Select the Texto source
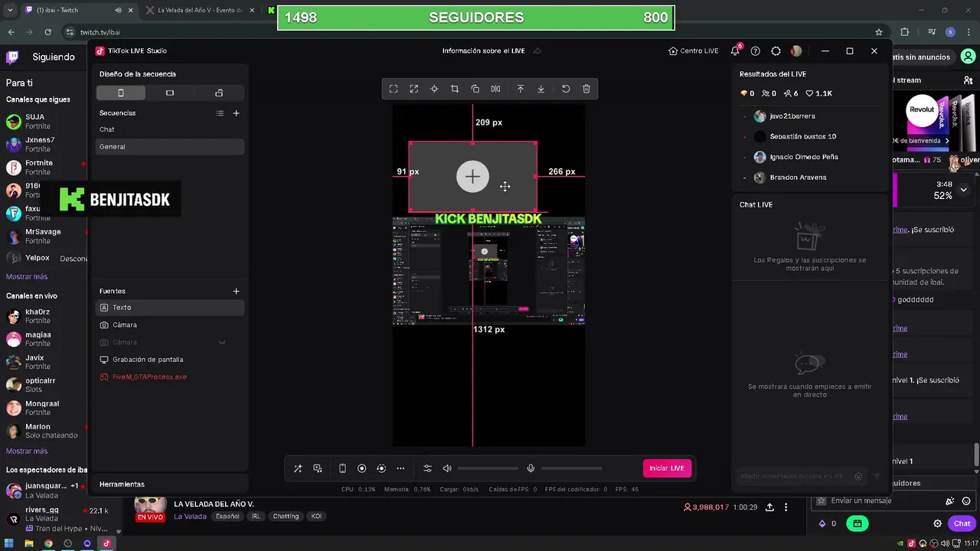Image resolution: width=980 pixels, height=551 pixels. (x=170, y=308)
